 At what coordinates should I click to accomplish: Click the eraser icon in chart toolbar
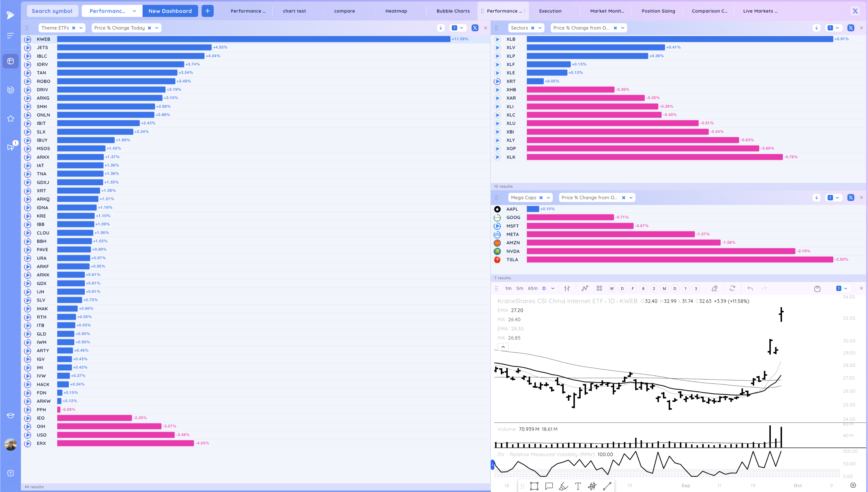pos(714,288)
